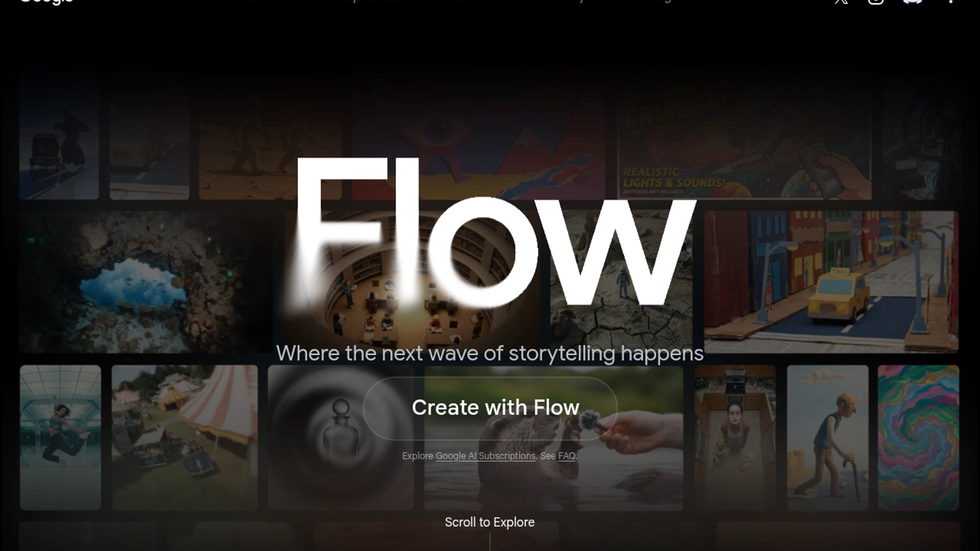This screenshot has width=980, height=551.
Task: Open the Discord social icon
Action: coord(913,2)
